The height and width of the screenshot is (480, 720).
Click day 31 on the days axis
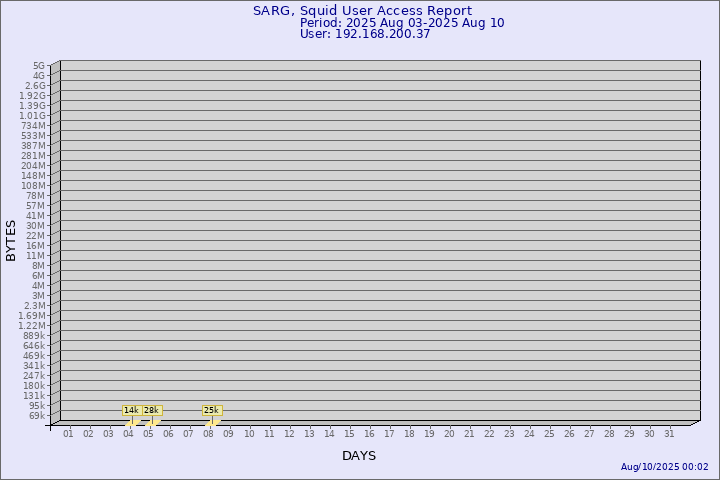point(669,434)
